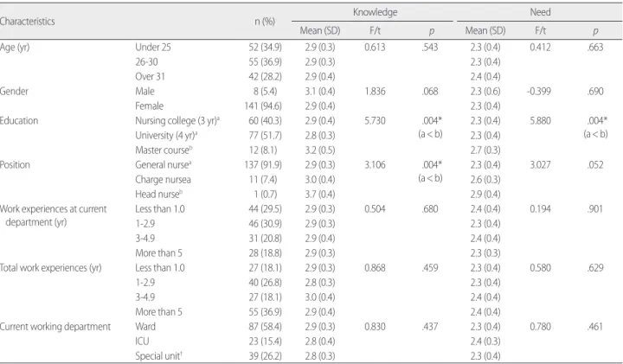Click the 'Under 25' subcategory
The height and width of the screenshot is (364, 623).
(153, 48)
